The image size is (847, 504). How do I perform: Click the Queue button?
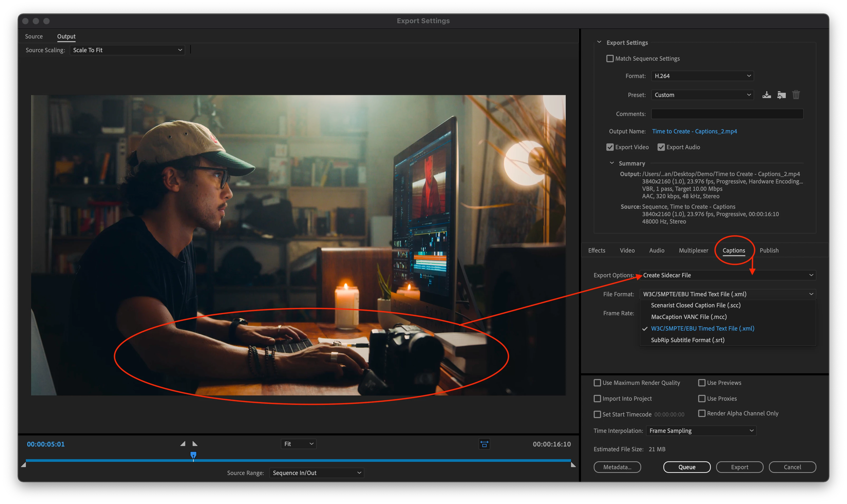[x=687, y=467]
